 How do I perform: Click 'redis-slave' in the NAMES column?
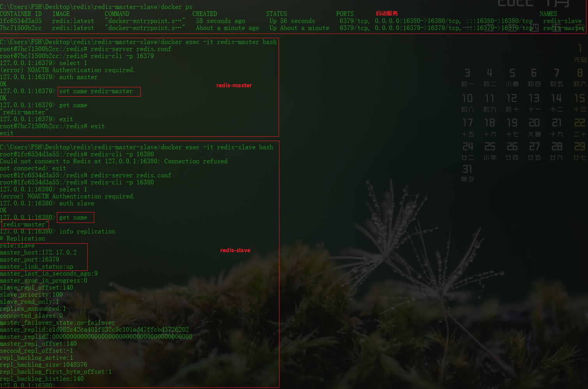click(x=562, y=21)
